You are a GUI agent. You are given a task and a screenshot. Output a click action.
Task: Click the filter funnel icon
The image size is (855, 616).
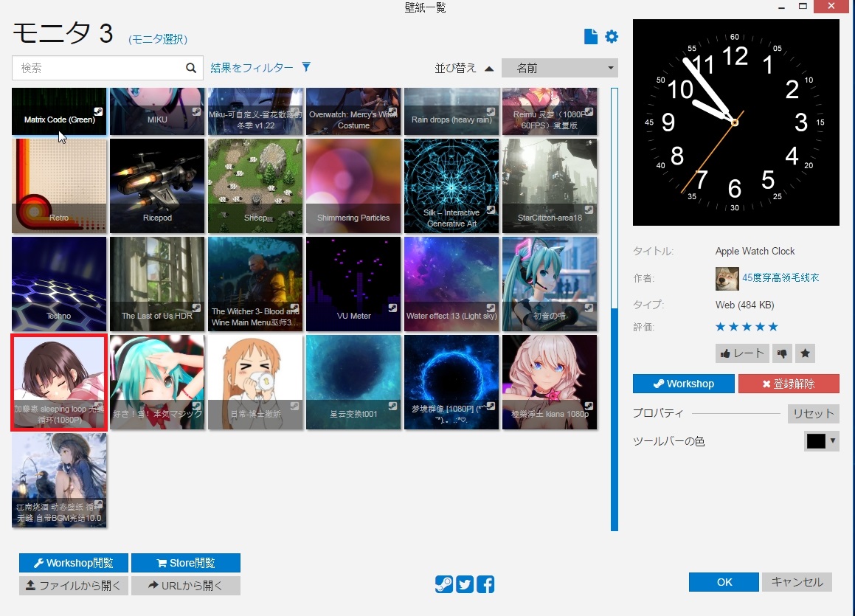coord(306,67)
